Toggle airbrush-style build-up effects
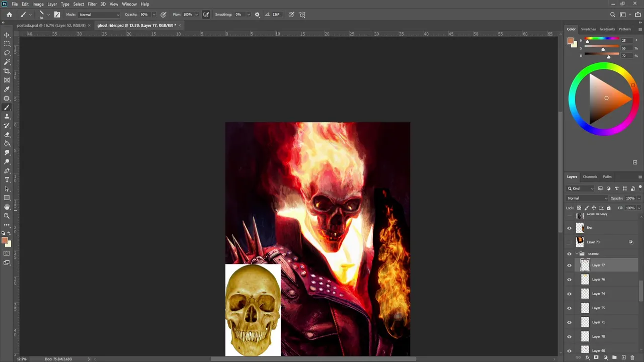Viewport: 644px width, 362px height. point(206,15)
